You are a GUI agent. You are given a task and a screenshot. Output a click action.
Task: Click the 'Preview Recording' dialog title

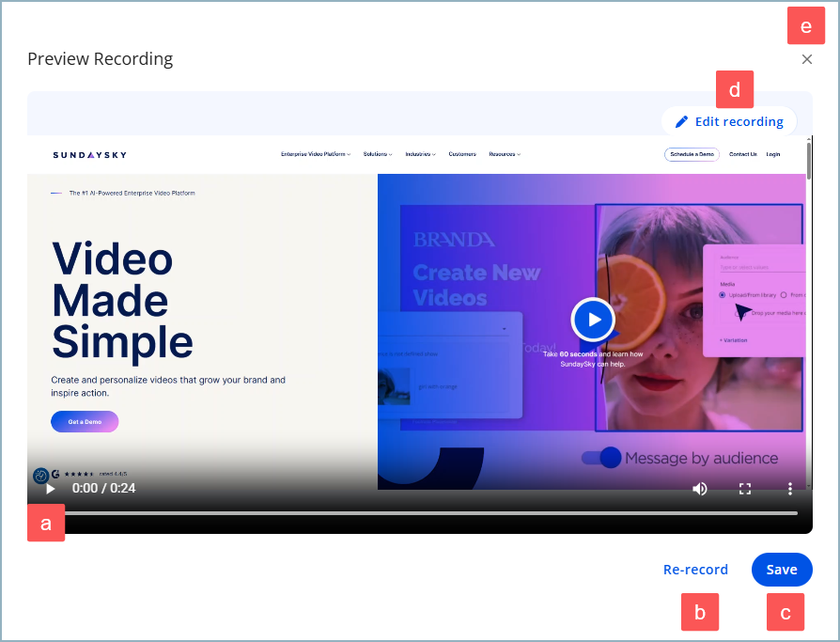click(x=101, y=59)
